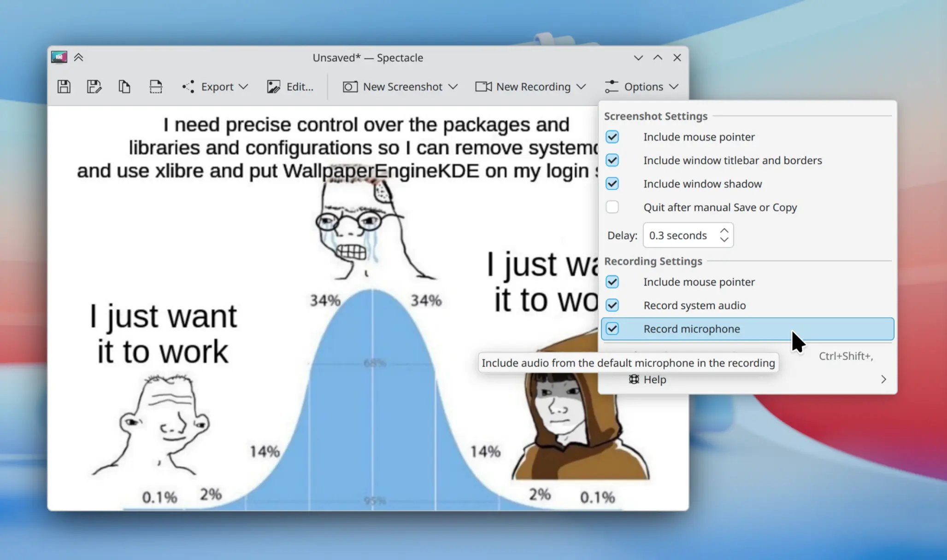Toggle Record system audio checkbox
947x560 pixels.
pyautogui.click(x=612, y=305)
